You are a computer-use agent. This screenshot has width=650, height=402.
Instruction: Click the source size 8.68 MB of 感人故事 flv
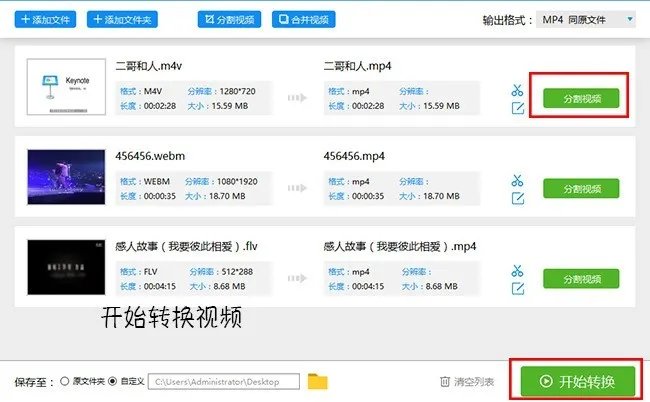pos(229,286)
